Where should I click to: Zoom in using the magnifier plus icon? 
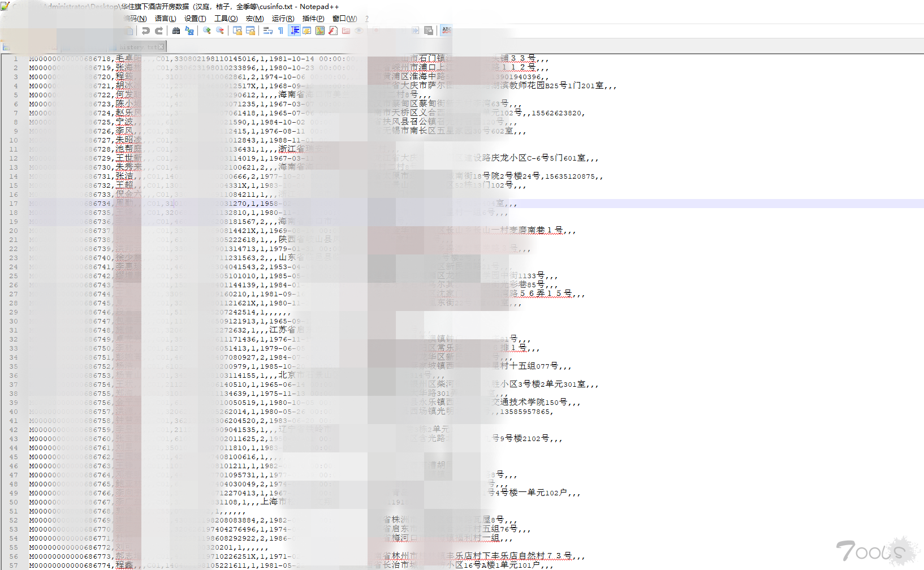[x=207, y=31]
